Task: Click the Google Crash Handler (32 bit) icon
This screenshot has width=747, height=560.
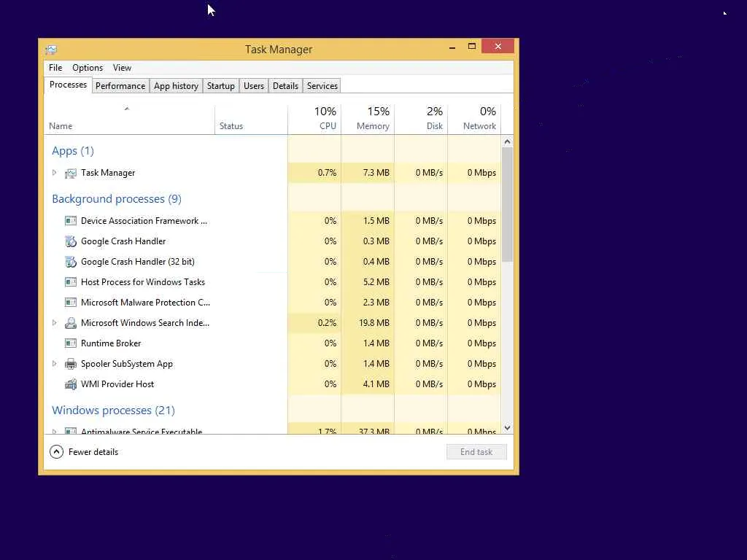Action: 71,262
